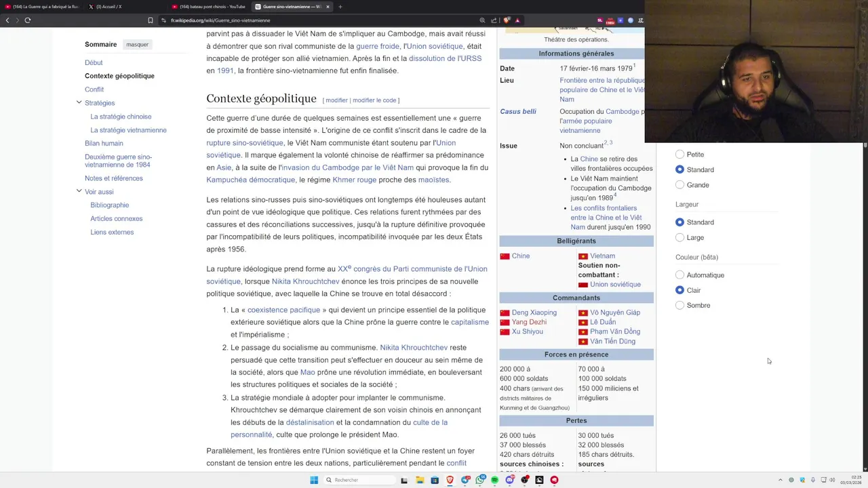Image resolution: width=868 pixels, height=488 pixels.
Task: Select the Petite text size option
Action: click(x=679, y=155)
